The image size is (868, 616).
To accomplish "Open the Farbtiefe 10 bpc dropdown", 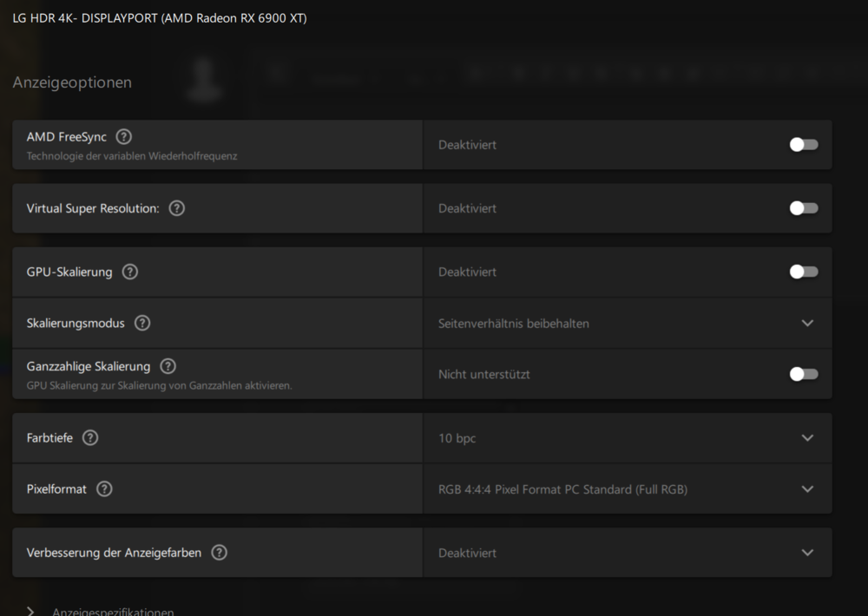I will [x=807, y=438].
